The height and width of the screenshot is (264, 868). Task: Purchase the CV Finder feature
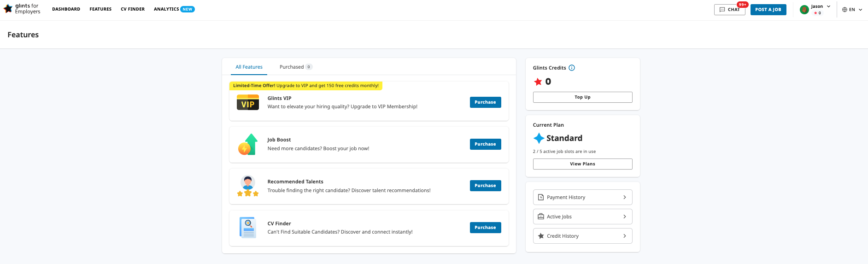point(485,228)
